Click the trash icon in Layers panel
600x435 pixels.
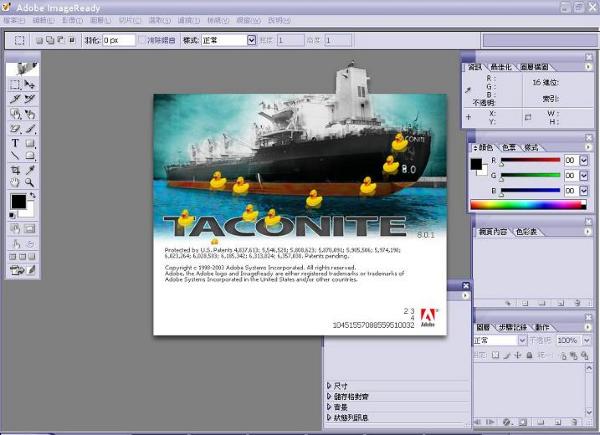pos(574,422)
